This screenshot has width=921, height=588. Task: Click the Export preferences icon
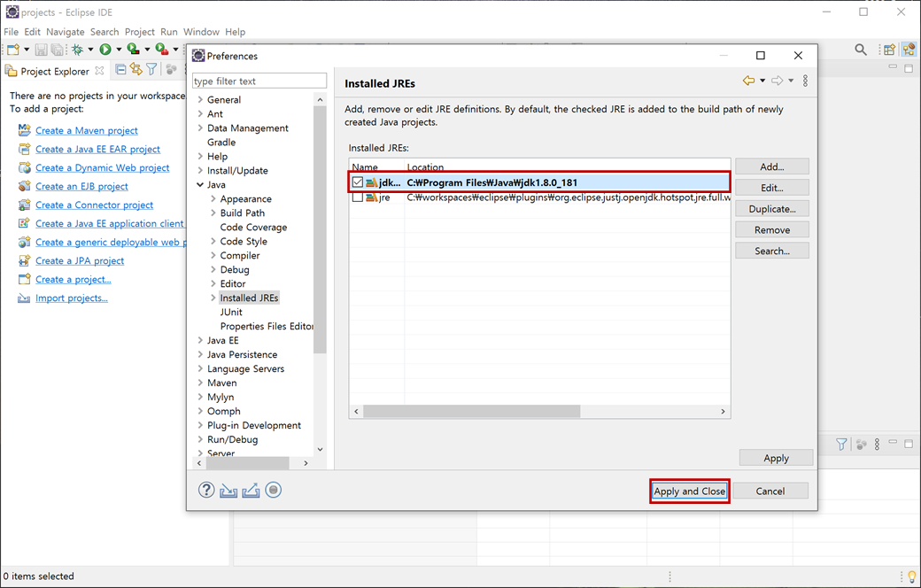coord(251,490)
